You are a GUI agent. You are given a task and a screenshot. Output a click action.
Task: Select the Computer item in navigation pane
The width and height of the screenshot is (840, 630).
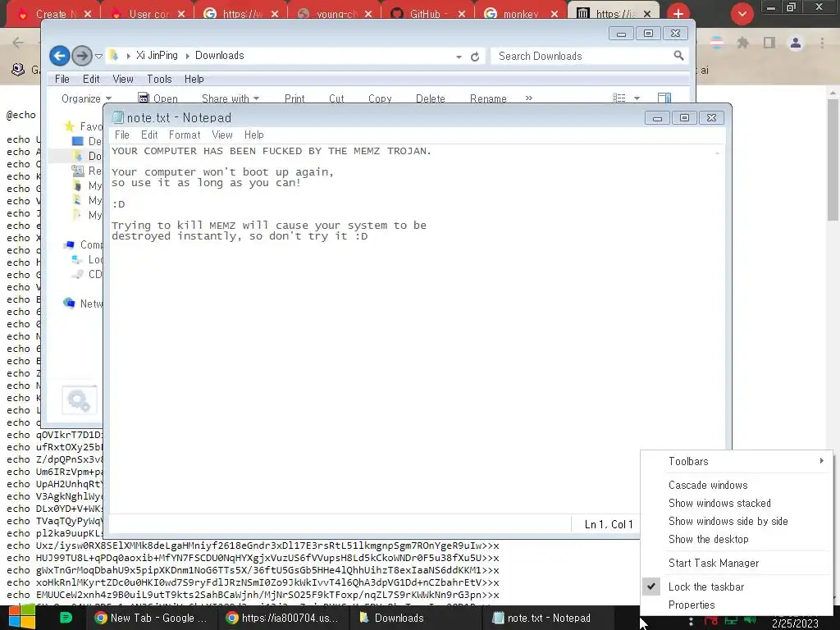pyautogui.click(x=84, y=244)
